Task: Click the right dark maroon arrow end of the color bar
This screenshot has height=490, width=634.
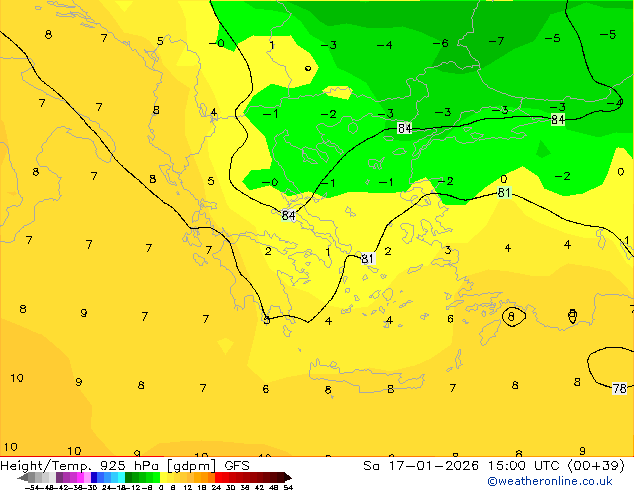Action: point(288,478)
